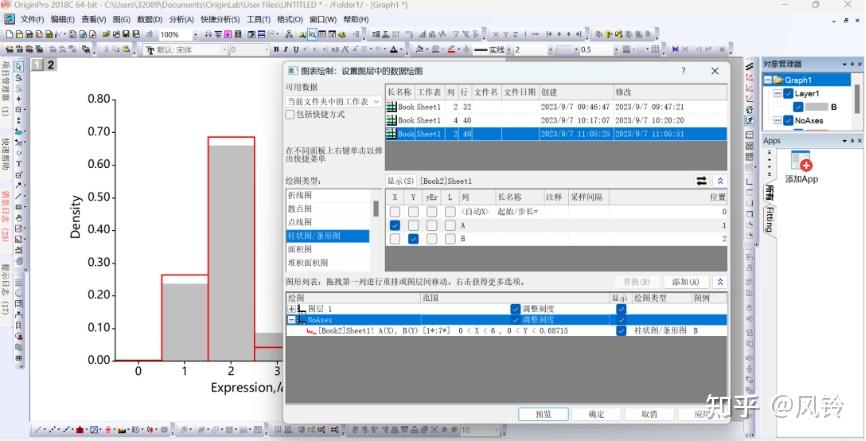Collapse the NoAxes row in plot list
This screenshot has width=866, height=441.
pyautogui.click(x=292, y=320)
